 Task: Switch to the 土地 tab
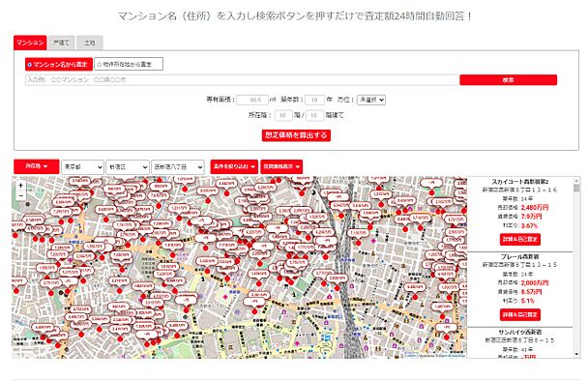click(90, 43)
